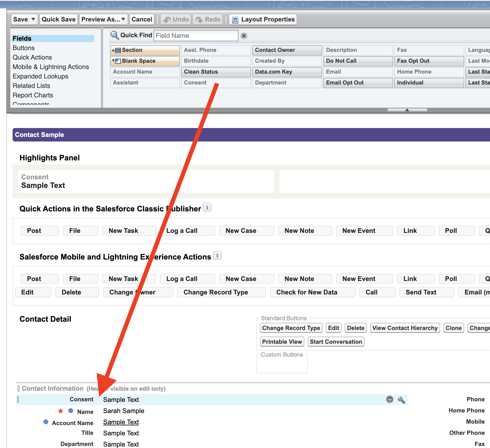Click the Mobile field label
This screenshot has width=490, height=448.
[x=475, y=422]
